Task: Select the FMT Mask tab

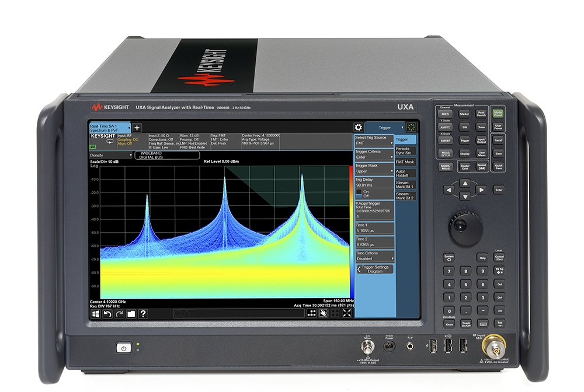Action: point(405,162)
